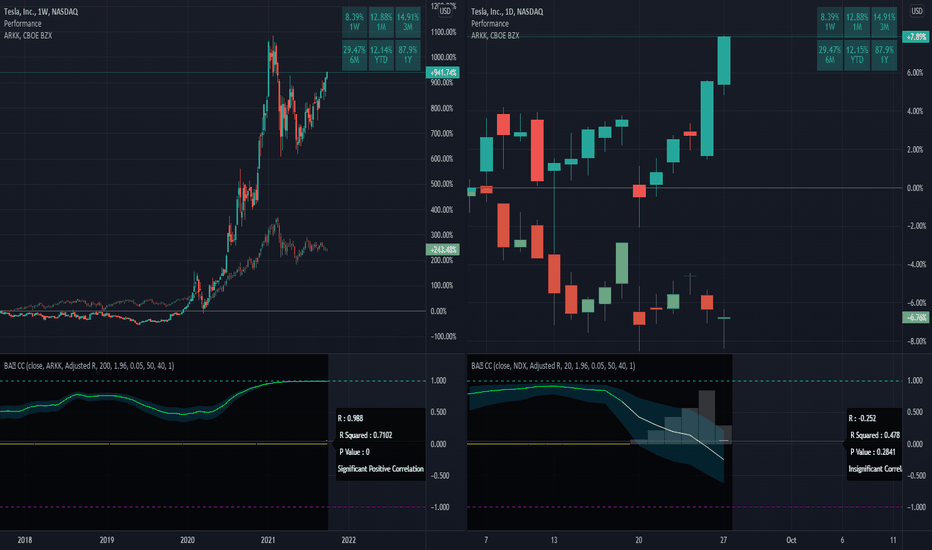Select the Tesla, Inc., 1D, NASDAQ title
Image resolution: width=932 pixels, height=550 pixels.
507,11
